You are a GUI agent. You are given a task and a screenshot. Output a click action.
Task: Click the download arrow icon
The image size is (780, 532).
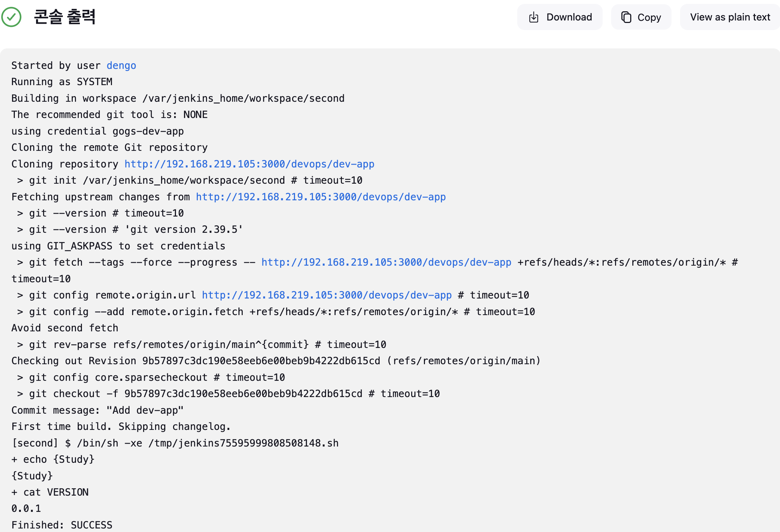pos(533,17)
